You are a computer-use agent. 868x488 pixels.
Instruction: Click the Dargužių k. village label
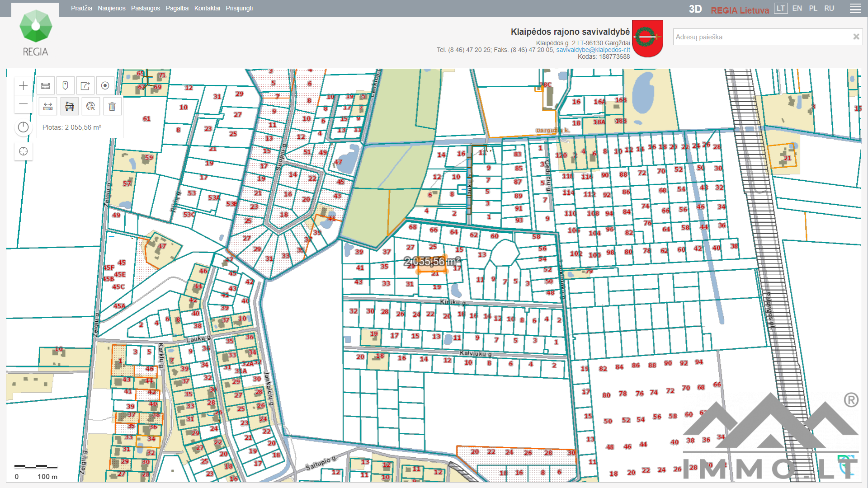[x=552, y=131]
